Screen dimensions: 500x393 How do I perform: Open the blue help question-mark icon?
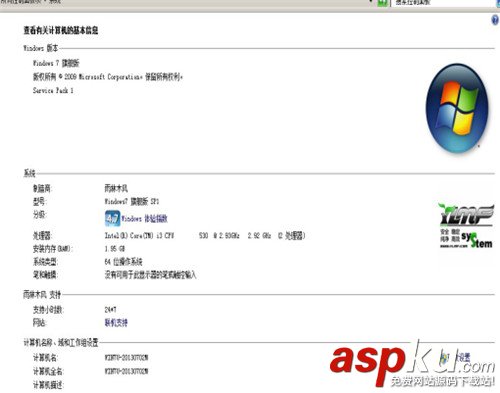(x=495, y=20)
